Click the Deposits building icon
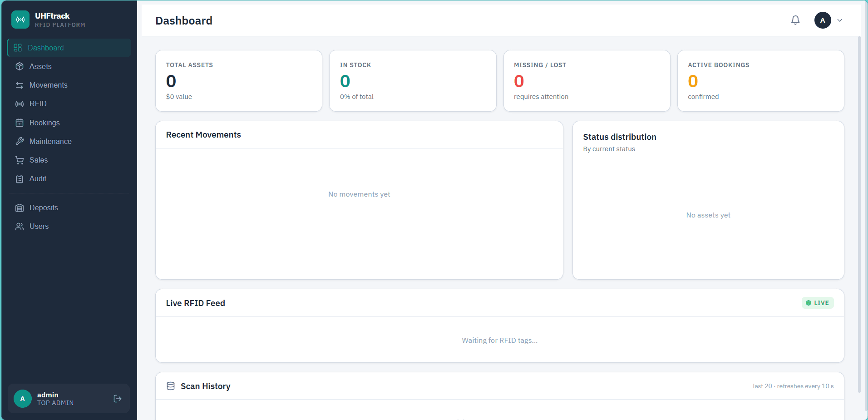Image resolution: width=868 pixels, height=420 pixels. click(x=20, y=208)
